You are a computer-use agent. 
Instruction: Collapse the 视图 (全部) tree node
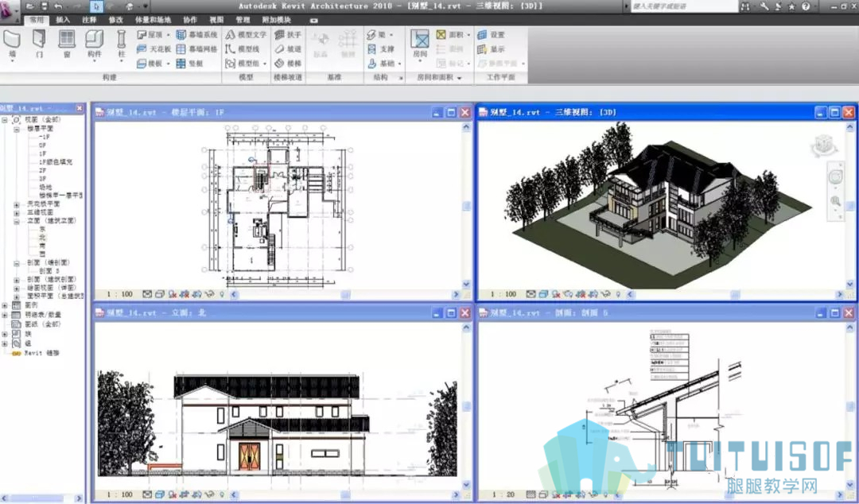pyautogui.click(x=5, y=119)
